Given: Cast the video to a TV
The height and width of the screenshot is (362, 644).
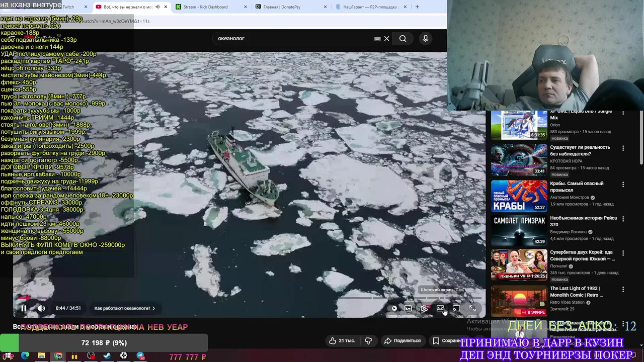Looking at the screenshot, I should [456, 308].
